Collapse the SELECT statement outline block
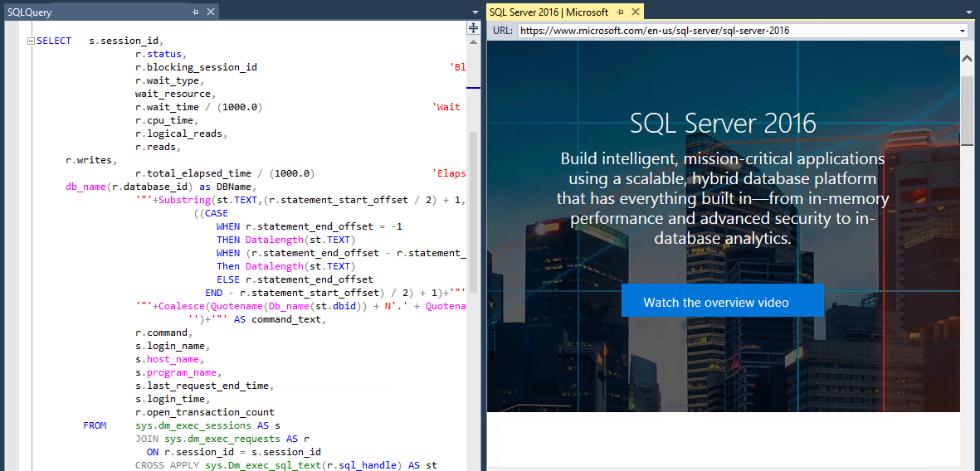This screenshot has height=471, width=980. tap(29, 41)
